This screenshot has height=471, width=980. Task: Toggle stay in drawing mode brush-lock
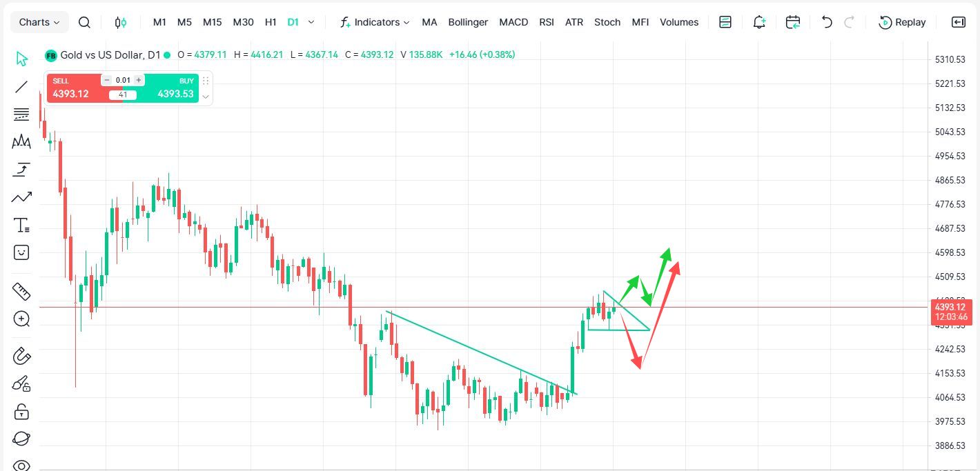pos(21,384)
